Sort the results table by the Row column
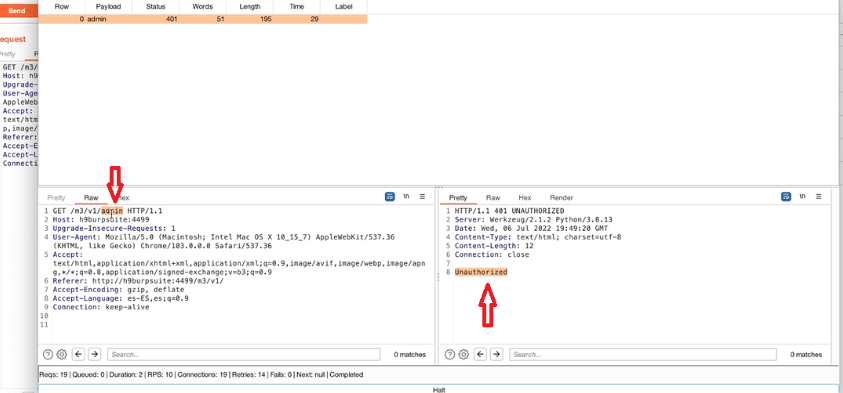 pyautogui.click(x=62, y=7)
